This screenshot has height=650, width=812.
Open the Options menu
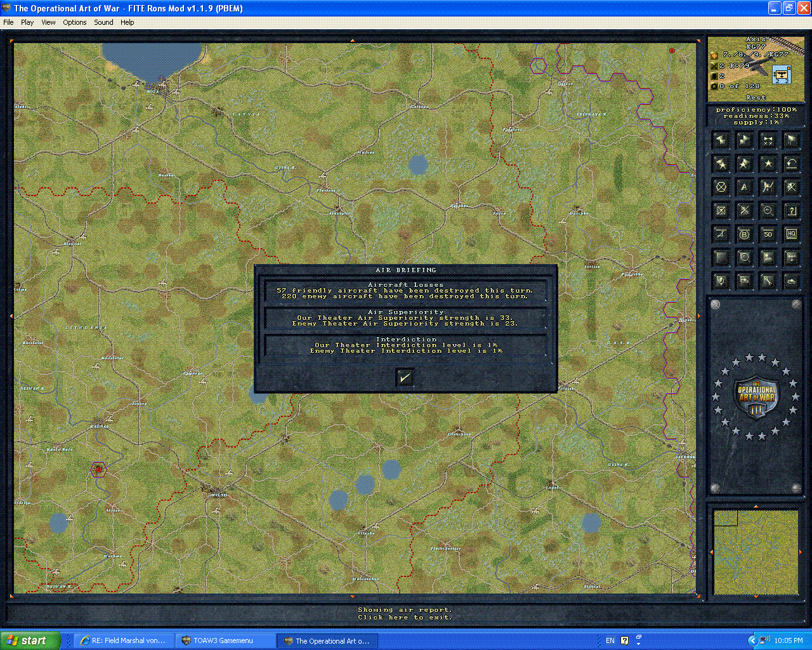coord(75,22)
